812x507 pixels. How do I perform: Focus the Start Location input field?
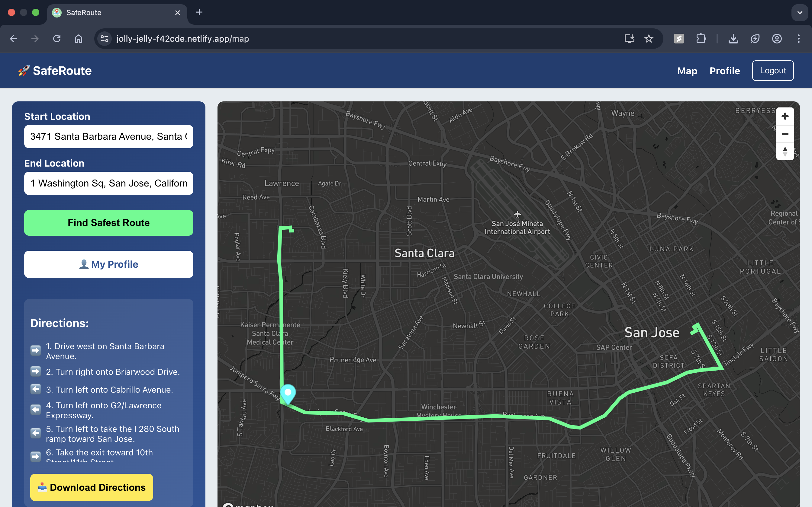pos(108,136)
